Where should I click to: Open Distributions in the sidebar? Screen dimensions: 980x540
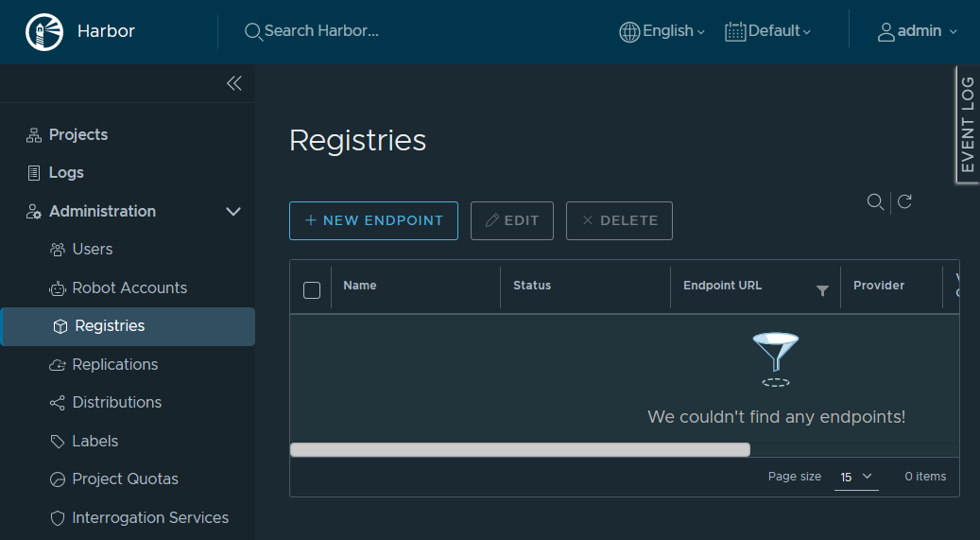point(116,403)
